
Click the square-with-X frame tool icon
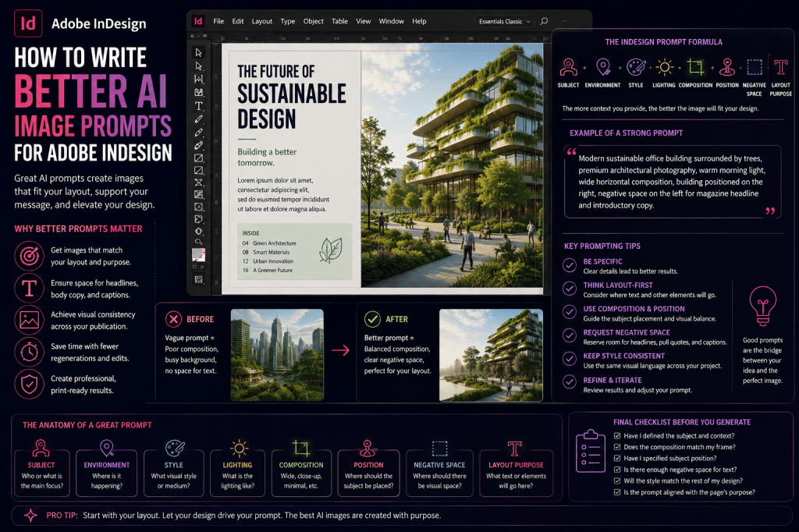[x=199, y=207]
